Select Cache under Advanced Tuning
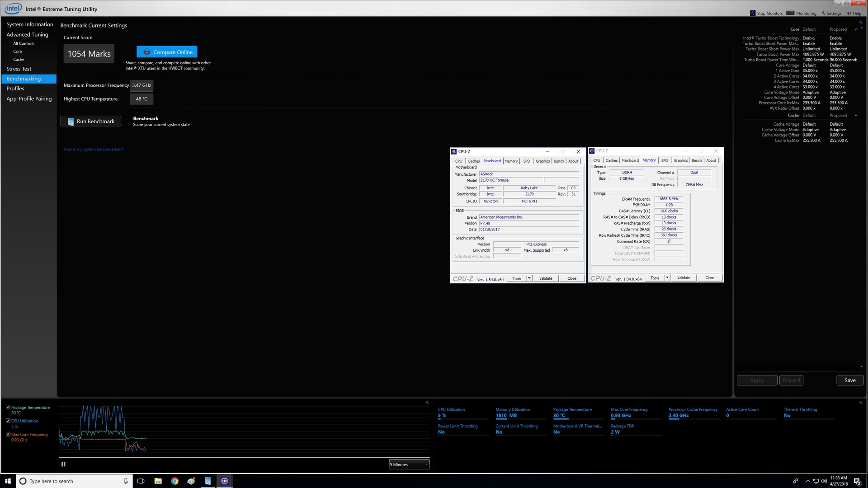868x488 pixels. 19,59
